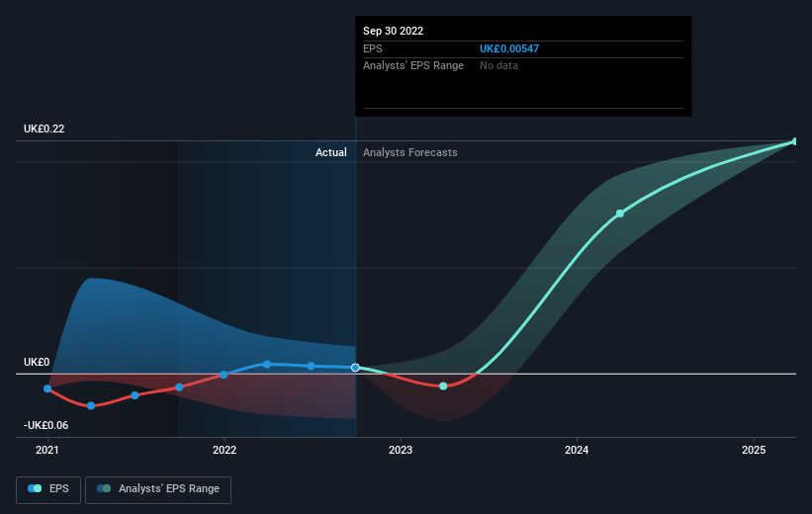Click the EPS point at the 2022 mark

(224, 375)
